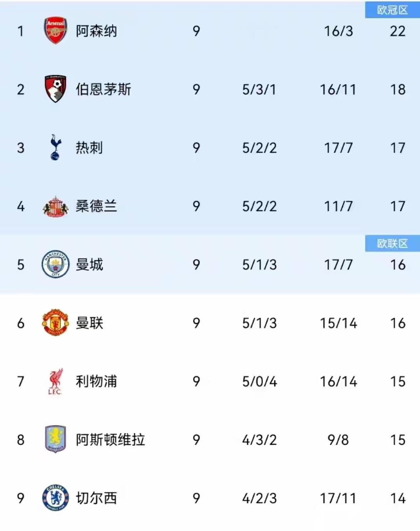Tap the Aston Villa badge
This screenshot has height=531, width=420.
pos(56,439)
